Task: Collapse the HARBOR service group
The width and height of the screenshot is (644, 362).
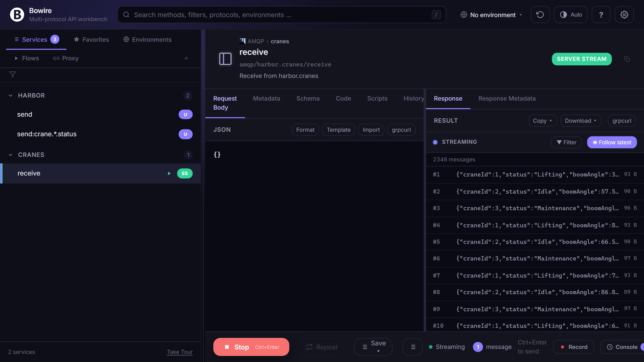Action: (x=11, y=96)
